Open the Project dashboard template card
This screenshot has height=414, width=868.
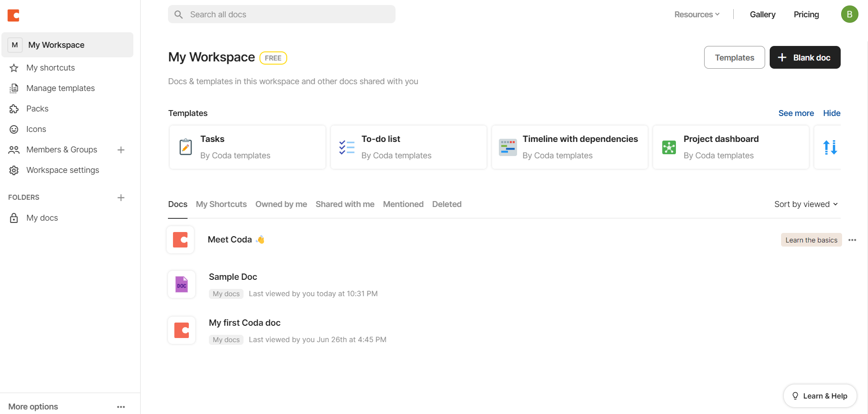[x=731, y=147]
